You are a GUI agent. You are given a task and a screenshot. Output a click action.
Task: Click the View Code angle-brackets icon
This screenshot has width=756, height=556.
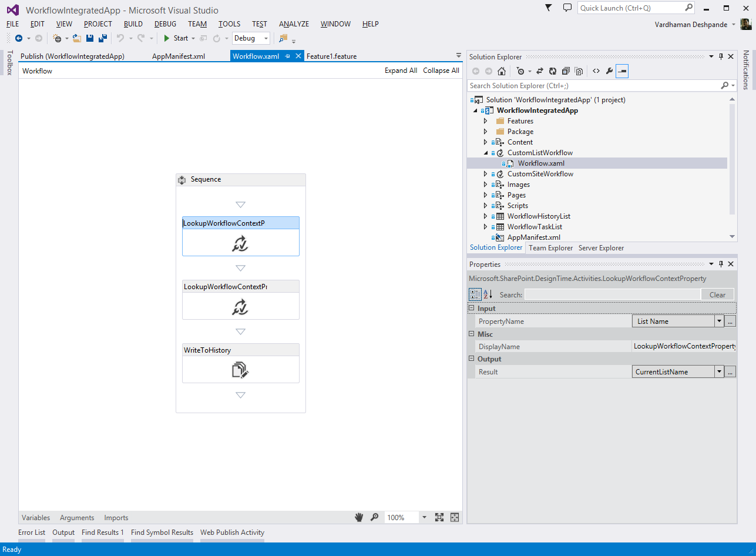(x=596, y=71)
